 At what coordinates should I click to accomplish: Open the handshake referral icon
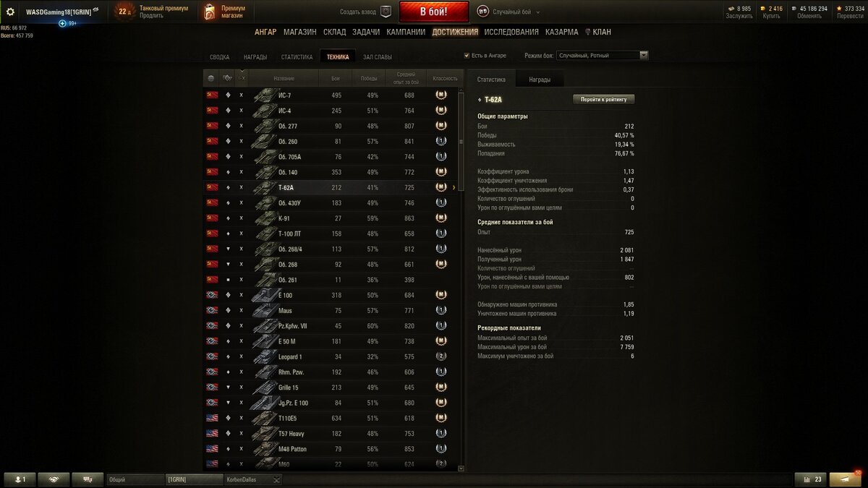point(54,479)
